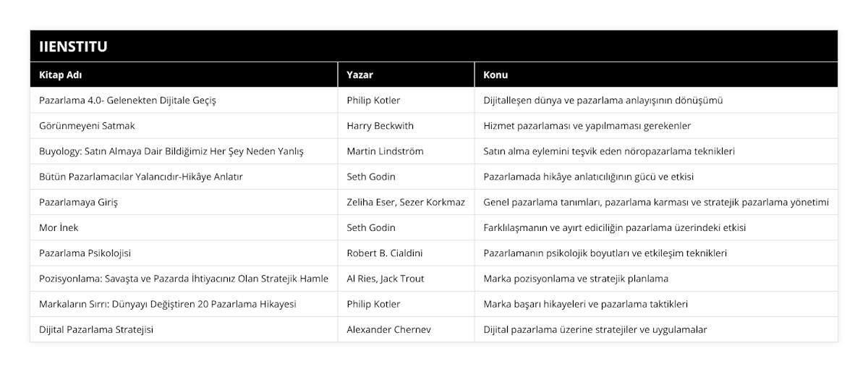Click author Alexander Chernev
The height and width of the screenshot is (372, 868).
click(389, 329)
